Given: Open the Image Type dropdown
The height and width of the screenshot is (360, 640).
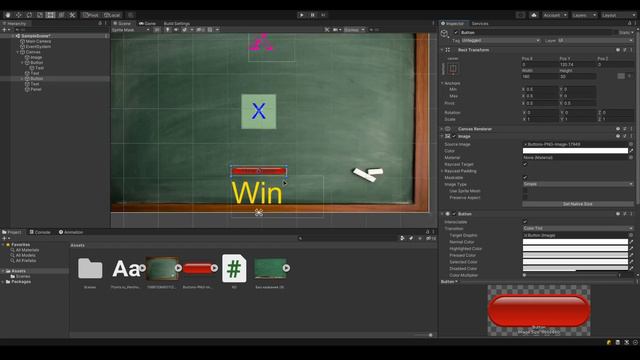Looking at the screenshot, I should [x=578, y=184].
